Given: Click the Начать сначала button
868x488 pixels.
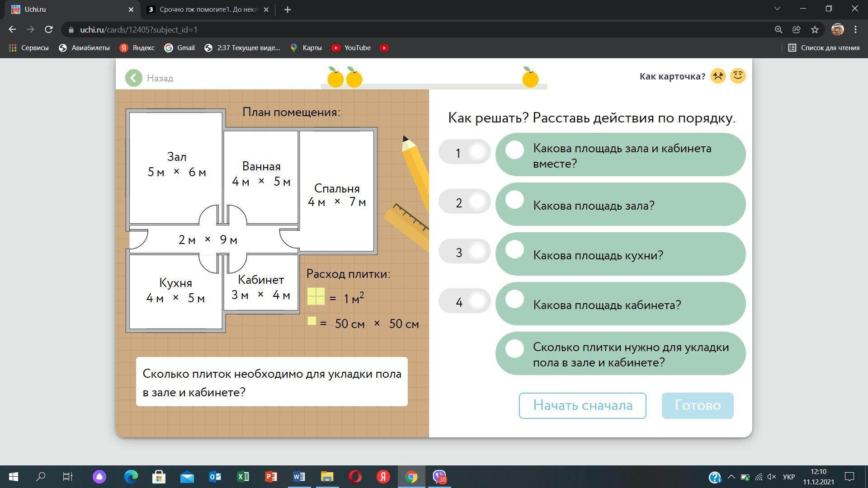Looking at the screenshot, I should coord(582,406).
